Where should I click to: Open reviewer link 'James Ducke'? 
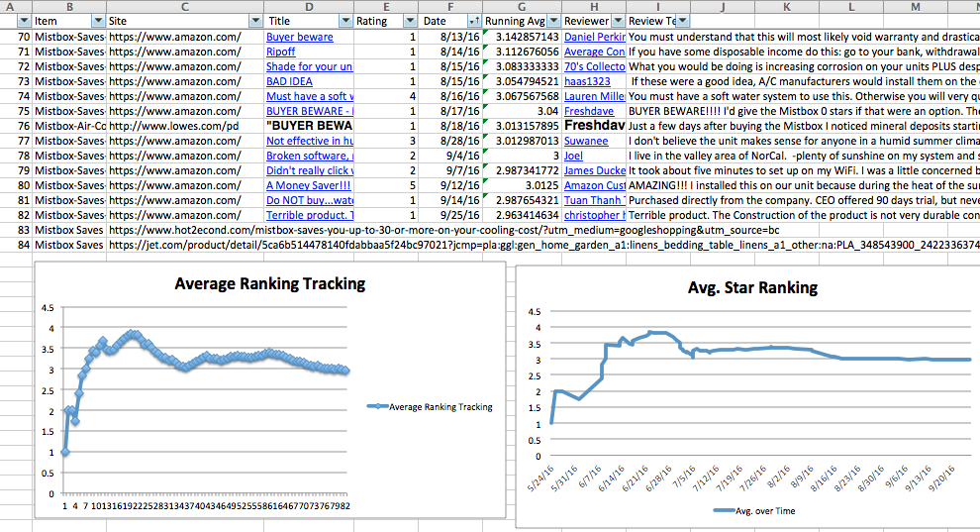pos(594,170)
